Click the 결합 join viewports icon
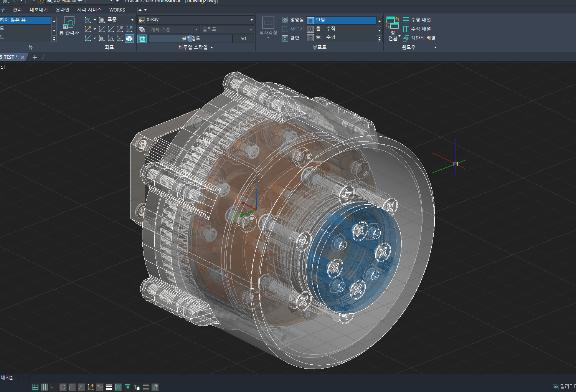 coord(285,38)
